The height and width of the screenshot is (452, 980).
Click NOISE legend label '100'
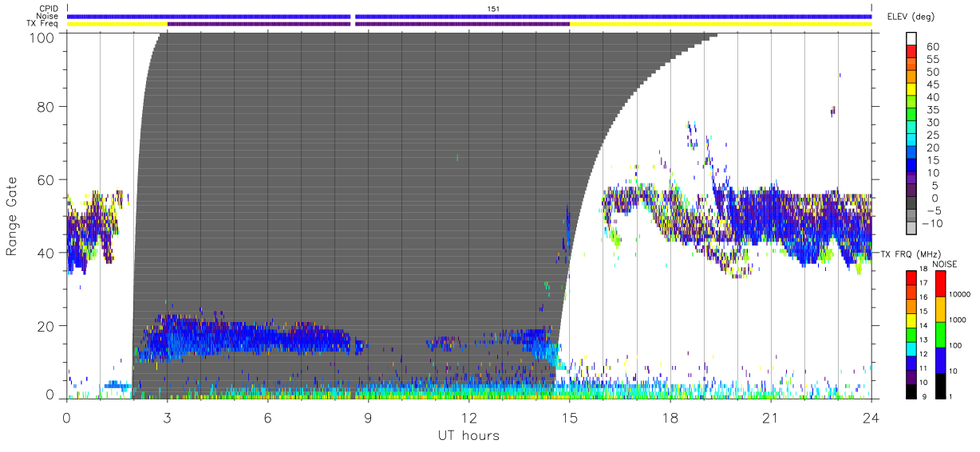tap(955, 345)
